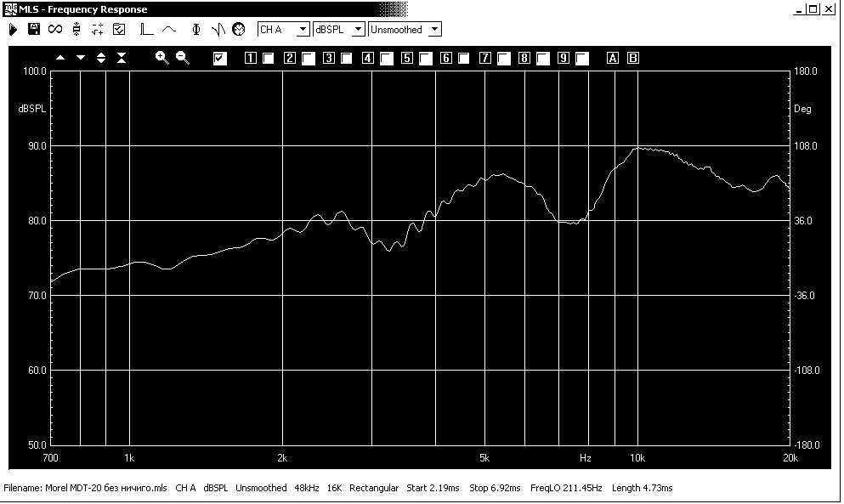Screen dimensions: 844x504
Task: Click the decaying wave icon before the clock
Action: pyautogui.click(x=218, y=30)
